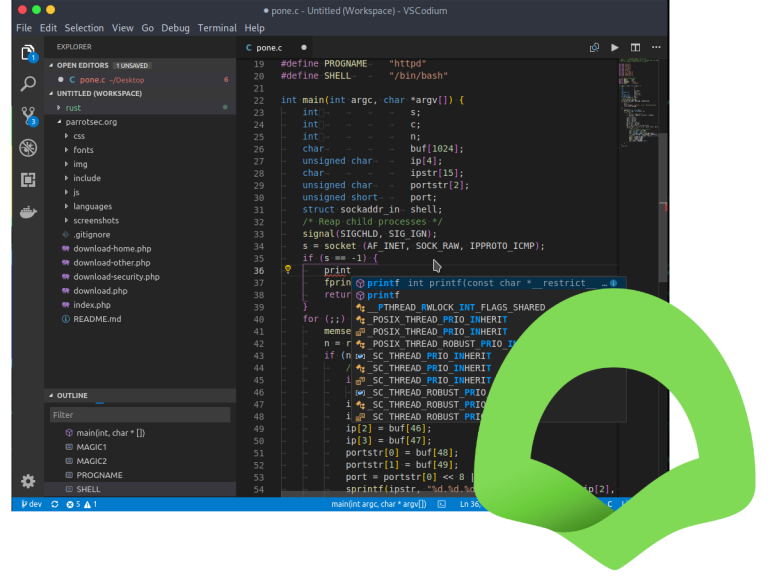Expand the js folder
The width and height of the screenshot is (768, 576).
coord(67,192)
